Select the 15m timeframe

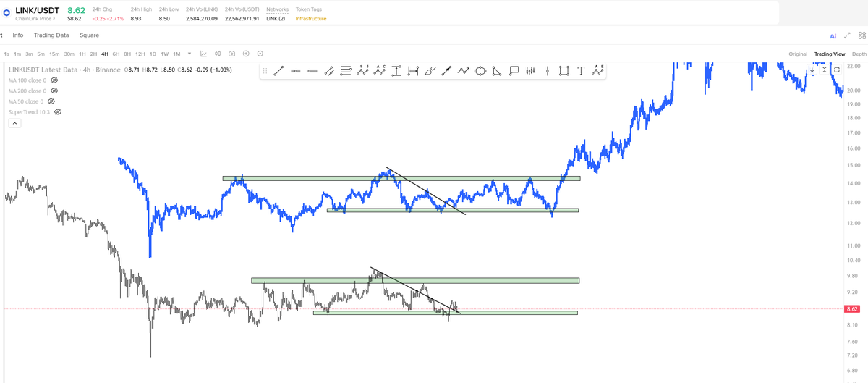point(54,54)
